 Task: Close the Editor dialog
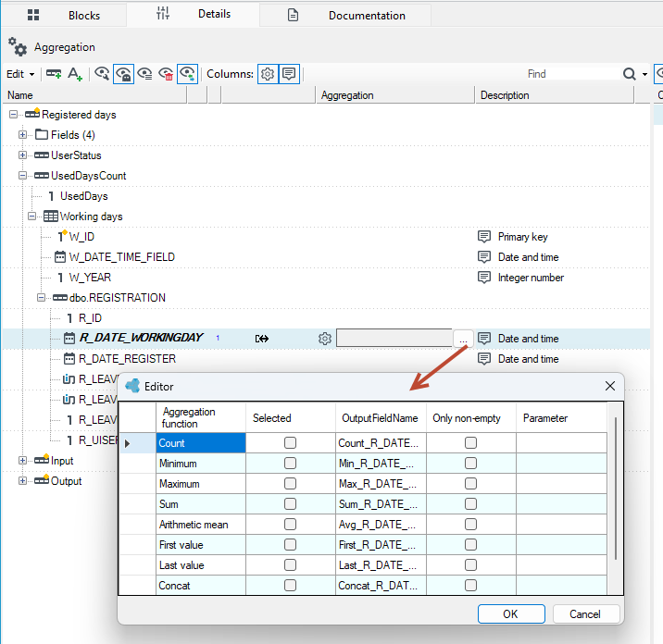[609, 386]
